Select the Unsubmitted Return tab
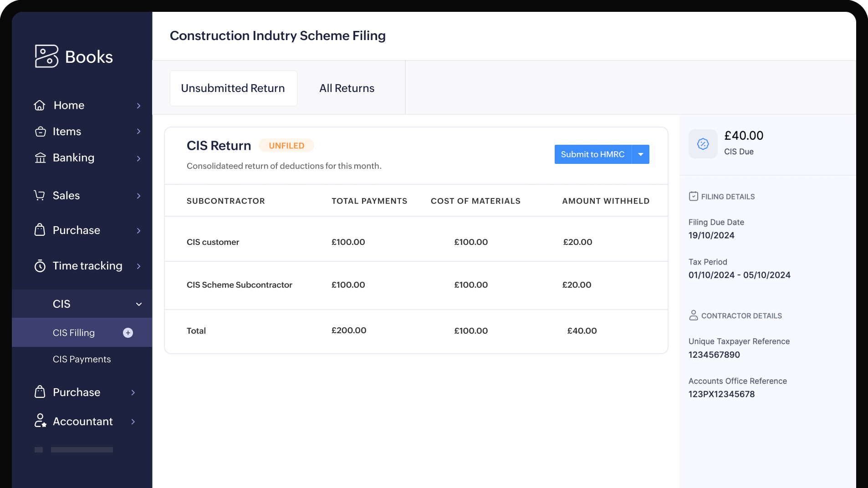Viewport: 868px width, 488px height. point(233,88)
